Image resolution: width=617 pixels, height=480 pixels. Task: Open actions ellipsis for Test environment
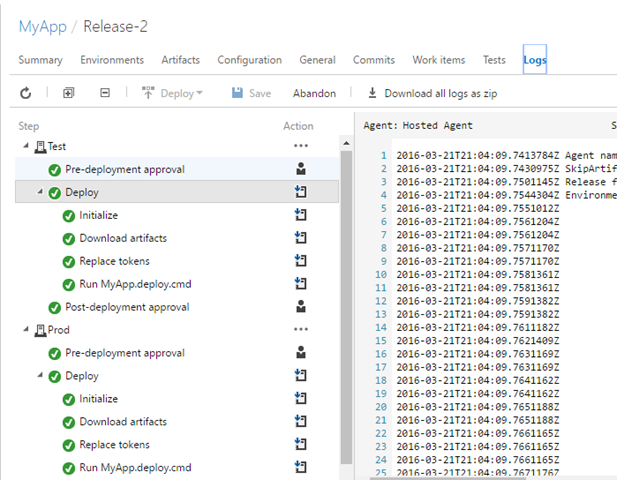[301, 146]
